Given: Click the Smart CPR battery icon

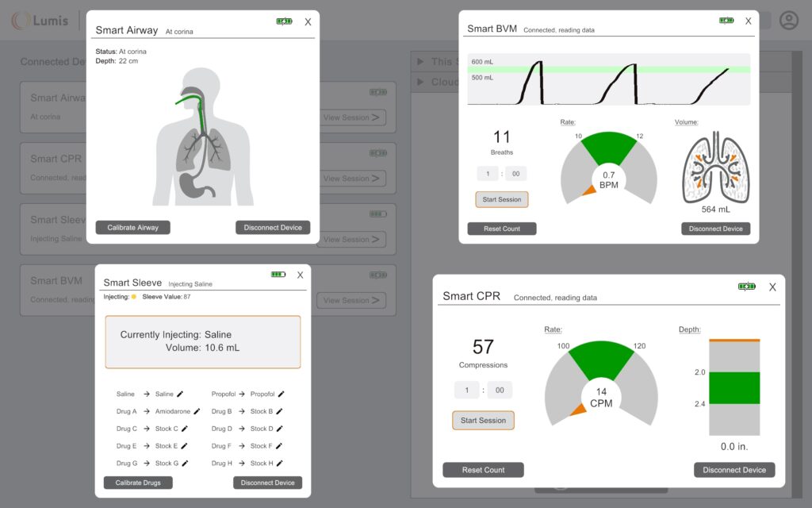Looking at the screenshot, I should click(x=746, y=287).
